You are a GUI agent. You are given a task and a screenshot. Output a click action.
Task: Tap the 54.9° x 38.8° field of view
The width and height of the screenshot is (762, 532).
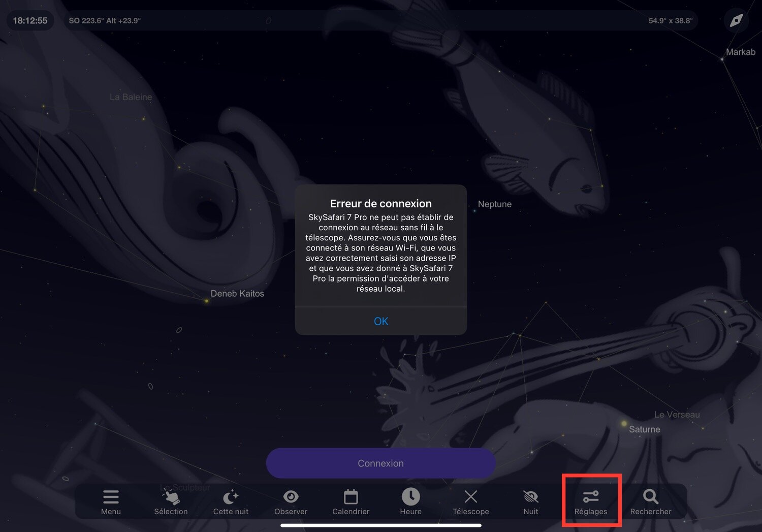671,21
